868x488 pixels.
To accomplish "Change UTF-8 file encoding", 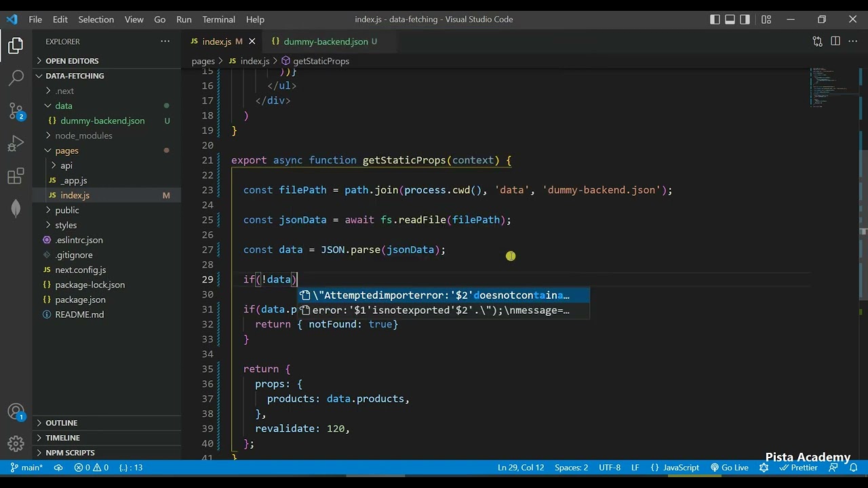I will click(610, 468).
